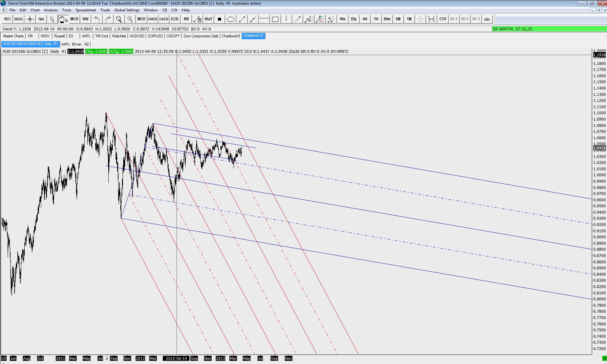
Task: Click the SCI toolbar button
Action: [7, 19]
